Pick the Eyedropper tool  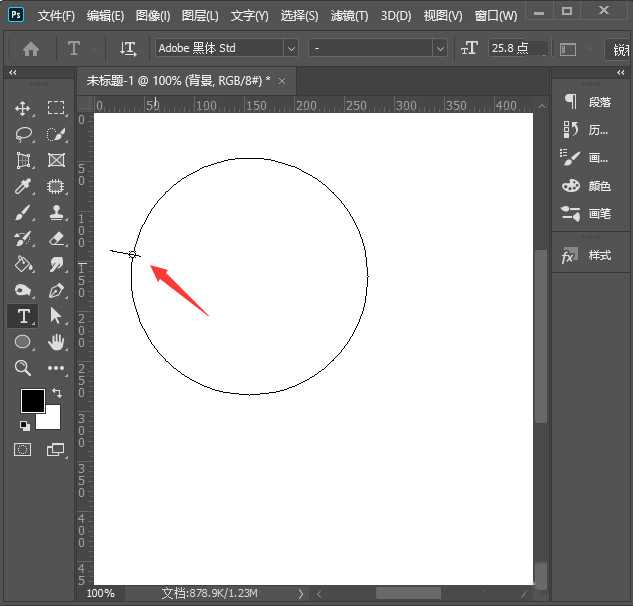click(x=23, y=186)
